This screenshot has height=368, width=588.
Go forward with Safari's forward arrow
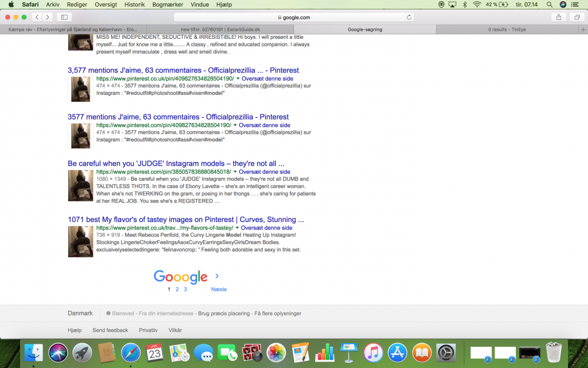(47, 17)
